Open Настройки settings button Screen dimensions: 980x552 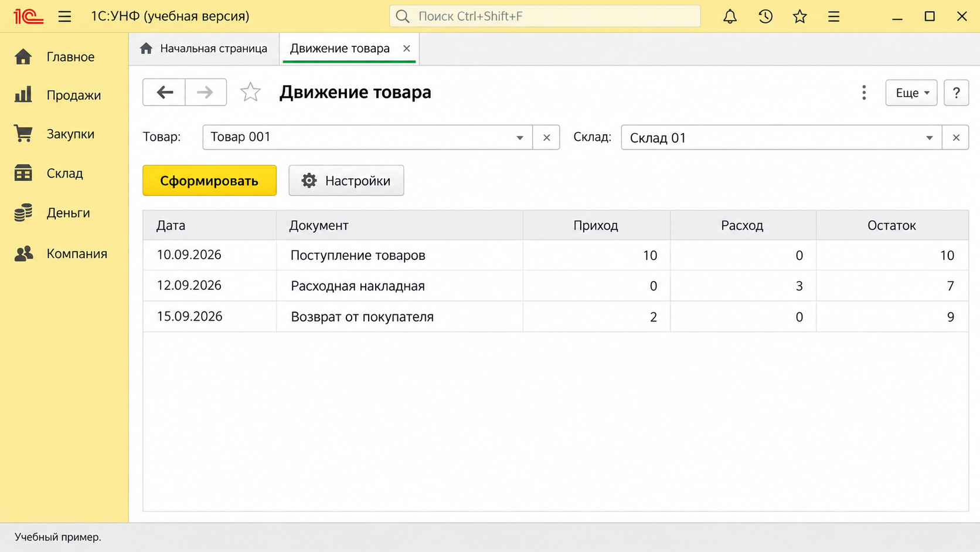click(x=346, y=181)
